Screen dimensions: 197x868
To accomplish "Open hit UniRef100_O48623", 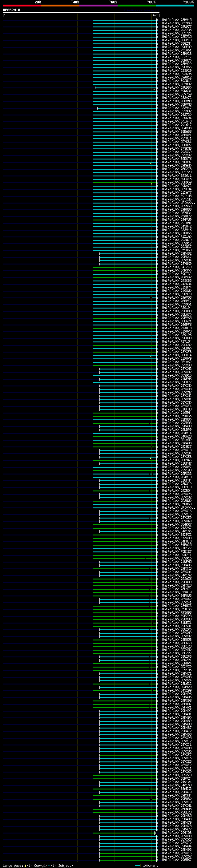I will click(x=177, y=436).
